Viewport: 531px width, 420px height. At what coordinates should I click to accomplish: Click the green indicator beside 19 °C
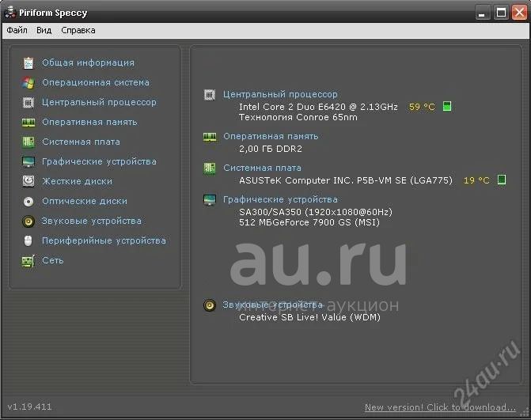coord(502,180)
